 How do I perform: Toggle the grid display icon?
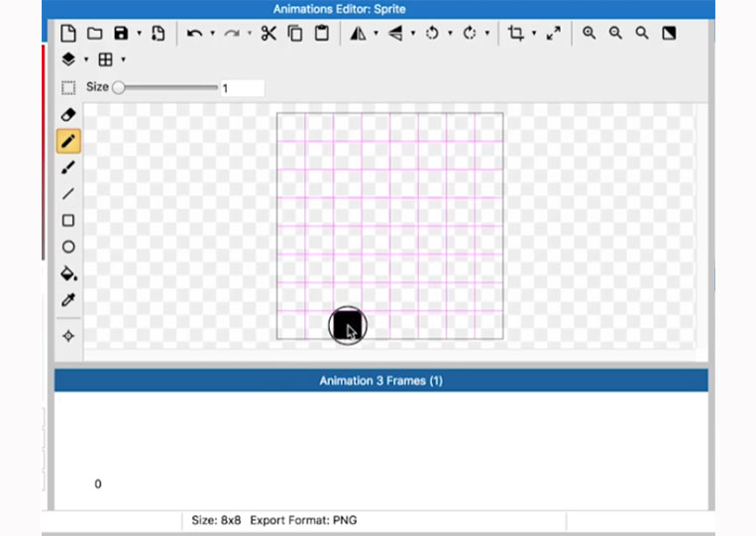point(105,59)
